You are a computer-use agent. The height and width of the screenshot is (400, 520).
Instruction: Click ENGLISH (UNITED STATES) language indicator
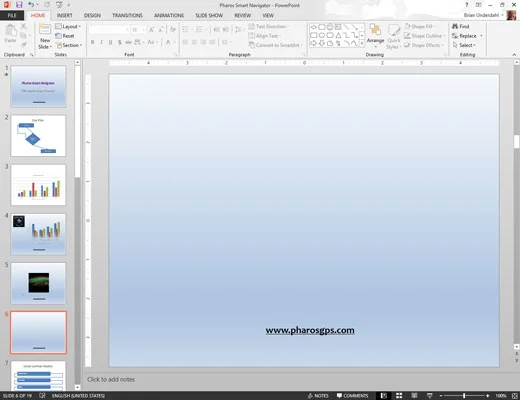(78, 396)
